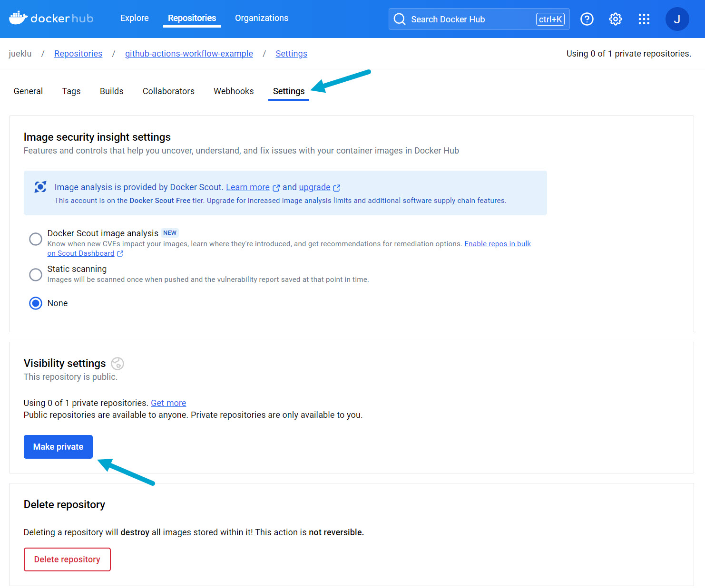
Task: Click the Docker Scout icon in banner
Action: pos(40,187)
